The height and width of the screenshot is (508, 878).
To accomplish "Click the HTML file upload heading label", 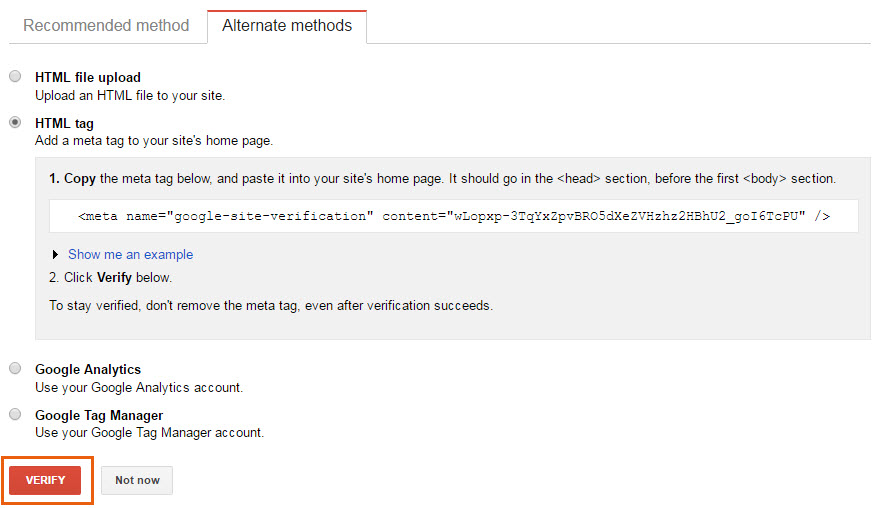I will coord(88,77).
